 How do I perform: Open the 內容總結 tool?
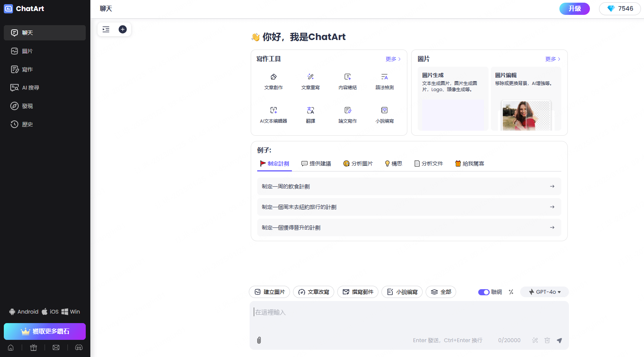(x=348, y=82)
